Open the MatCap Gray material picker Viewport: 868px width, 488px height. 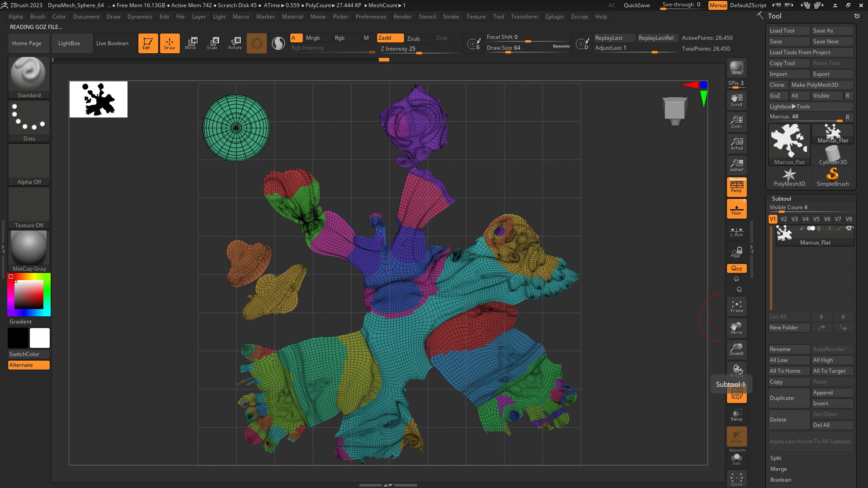pyautogui.click(x=29, y=251)
